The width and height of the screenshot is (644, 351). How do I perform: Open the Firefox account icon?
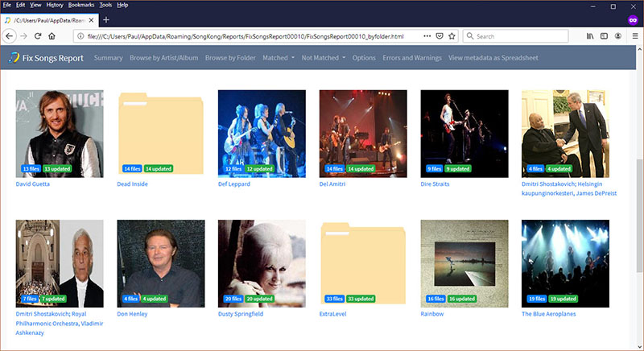pos(618,36)
